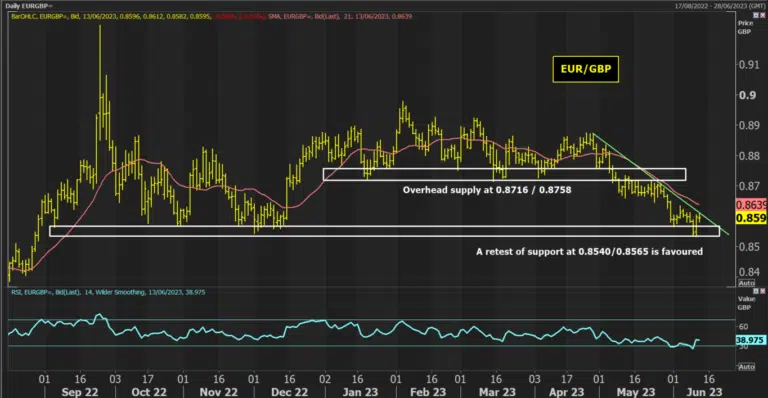Image resolution: width=768 pixels, height=398 pixels.
Task: Toggle Auto scaling on RSI axis
Action: click(746, 367)
